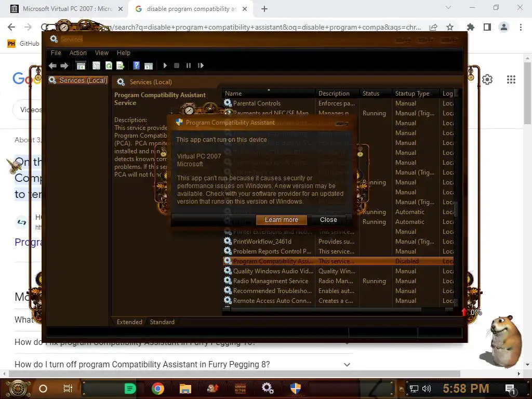Switch to Microsoft Virtual PC 2007 Chrome tab
Image resolution: width=532 pixels, height=399 pixels.
click(x=67, y=9)
